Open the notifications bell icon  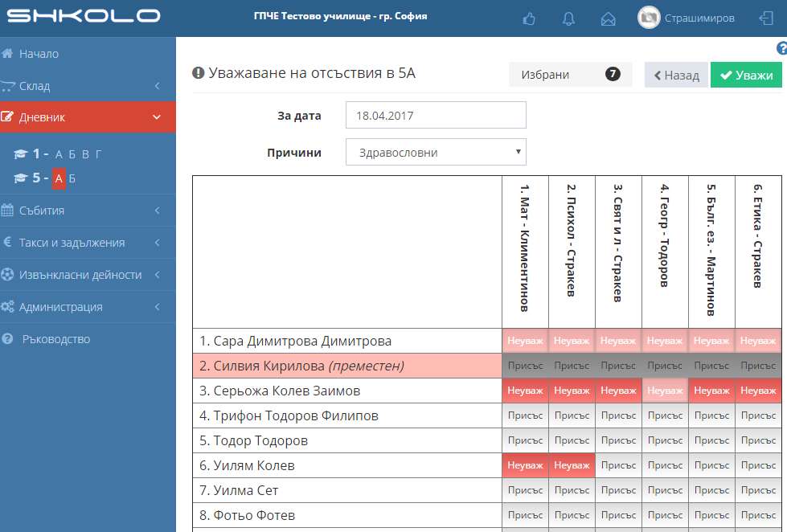pos(568,18)
